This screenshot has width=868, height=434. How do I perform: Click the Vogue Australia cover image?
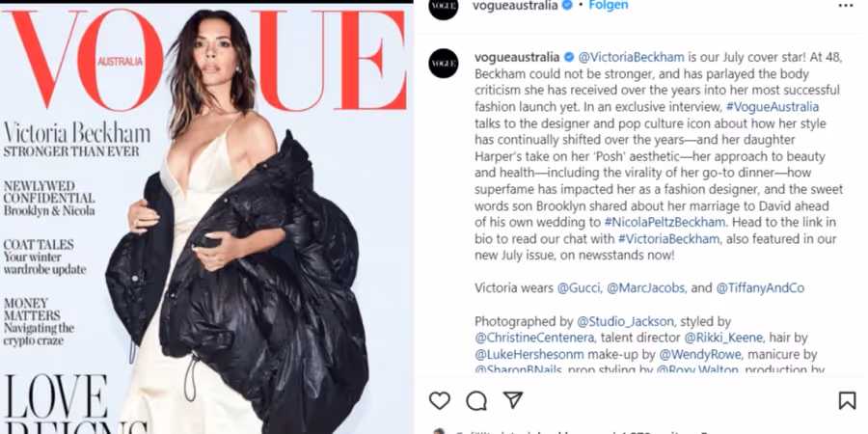coord(206,219)
